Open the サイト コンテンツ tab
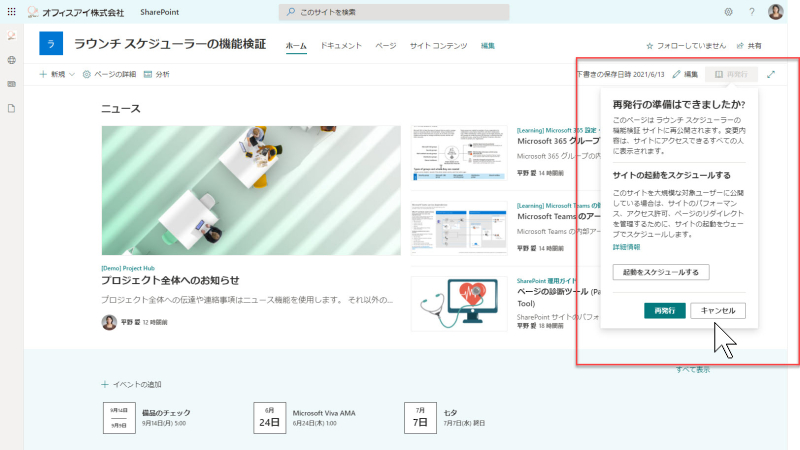The width and height of the screenshot is (800, 450). (438, 46)
